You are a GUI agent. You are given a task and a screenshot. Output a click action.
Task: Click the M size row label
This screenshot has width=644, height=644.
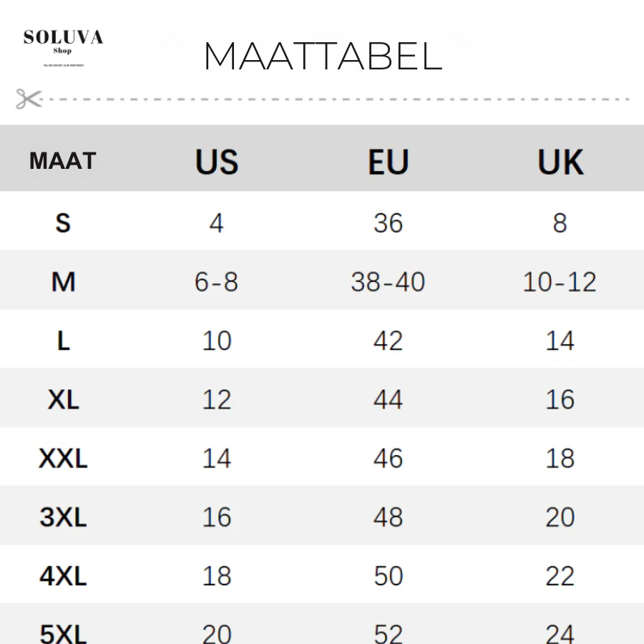[63, 282]
